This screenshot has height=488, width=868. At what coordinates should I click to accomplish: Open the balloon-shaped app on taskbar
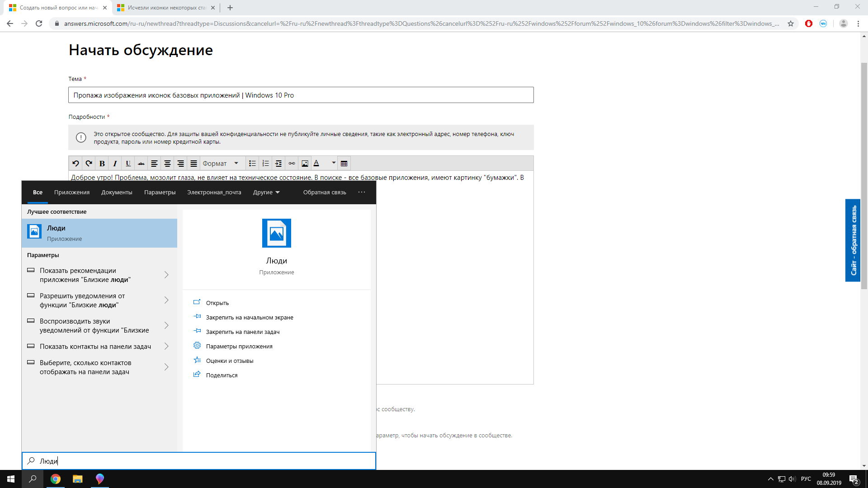click(x=100, y=479)
